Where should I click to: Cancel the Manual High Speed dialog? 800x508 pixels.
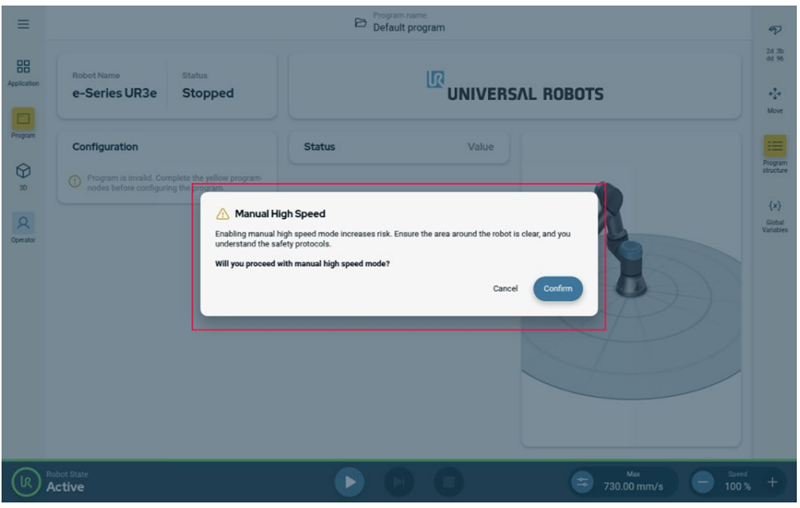(505, 288)
